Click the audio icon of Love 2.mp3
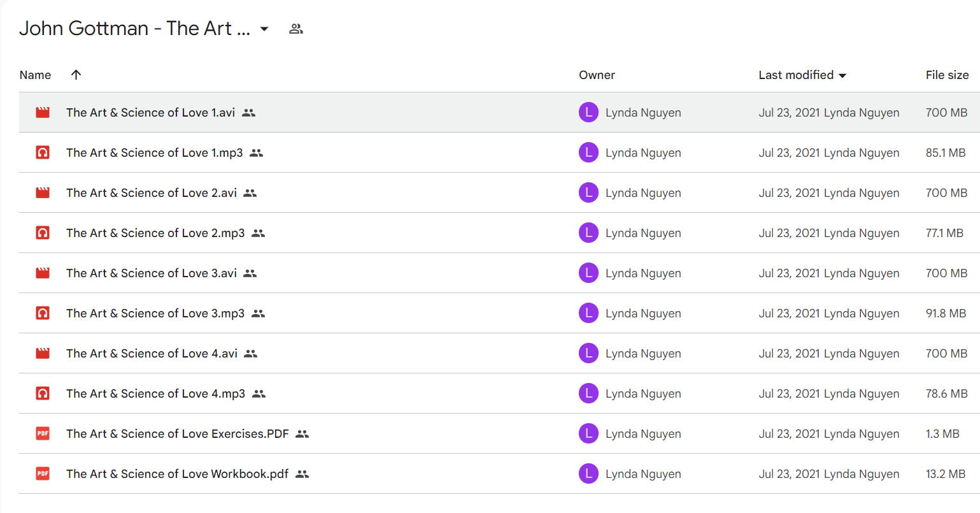 pyautogui.click(x=43, y=233)
